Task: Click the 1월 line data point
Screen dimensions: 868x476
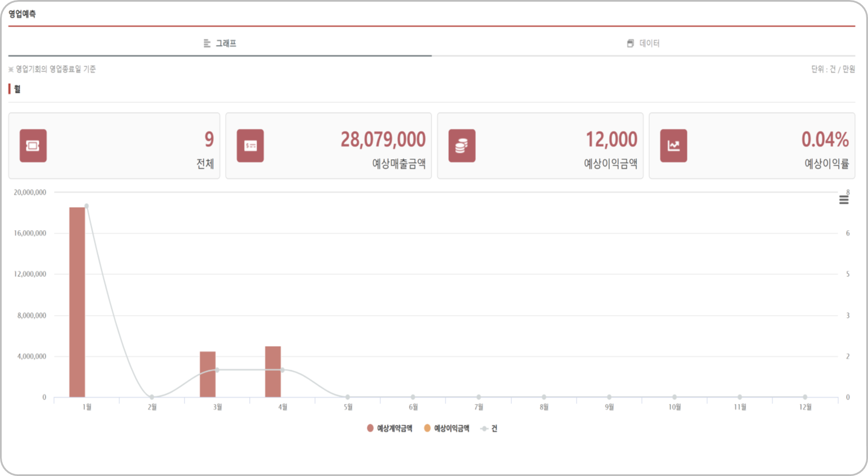Action: (x=87, y=206)
